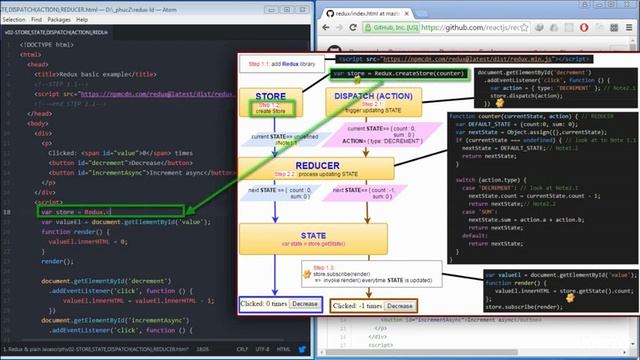Image resolution: width=640 pixels, height=360 pixels.
Task: Click the button id="incrementAsync" code line in Atom
Action: [x=142, y=173]
